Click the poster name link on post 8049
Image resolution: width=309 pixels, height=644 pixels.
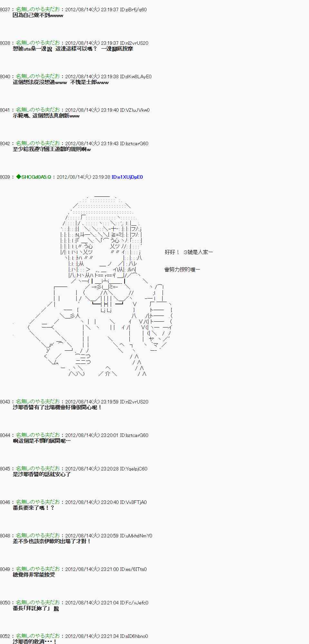(38, 569)
